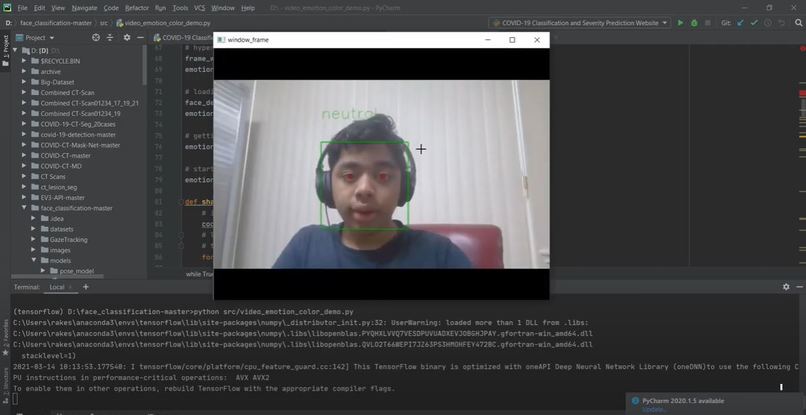Collapse the face_classification-master folder arrow

pos(24,208)
